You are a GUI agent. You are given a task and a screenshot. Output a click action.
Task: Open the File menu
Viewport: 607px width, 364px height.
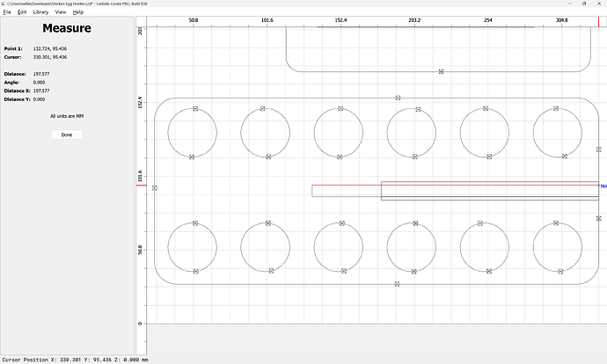pyautogui.click(x=7, y=12)
